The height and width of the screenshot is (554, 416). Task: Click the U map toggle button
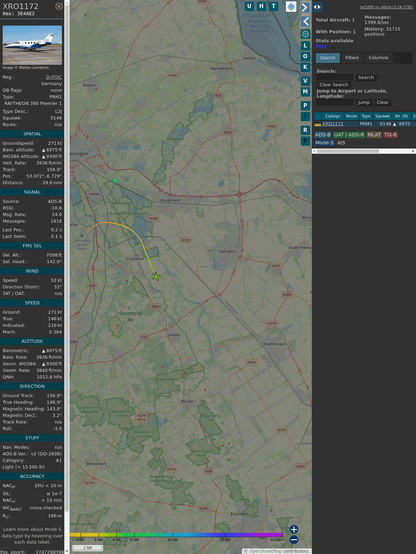249,6
